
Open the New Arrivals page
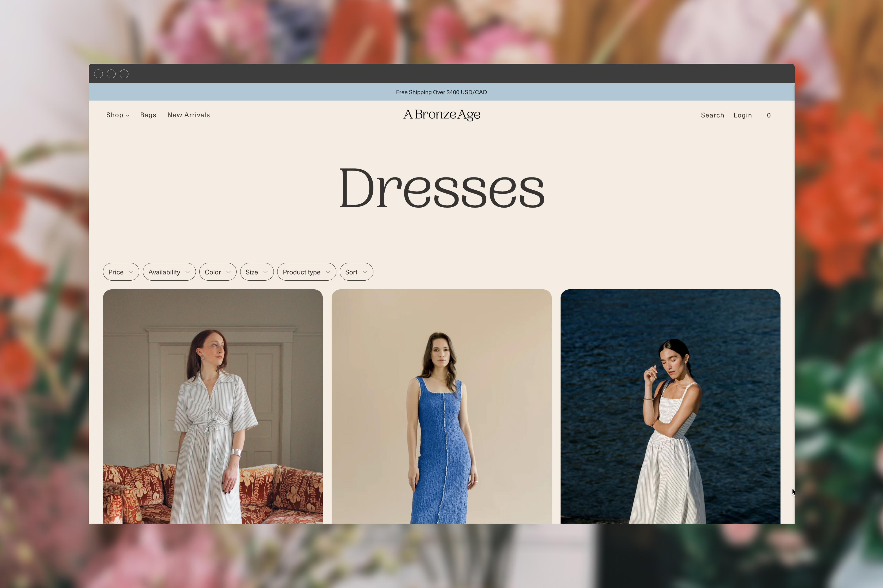click(188, 115)
